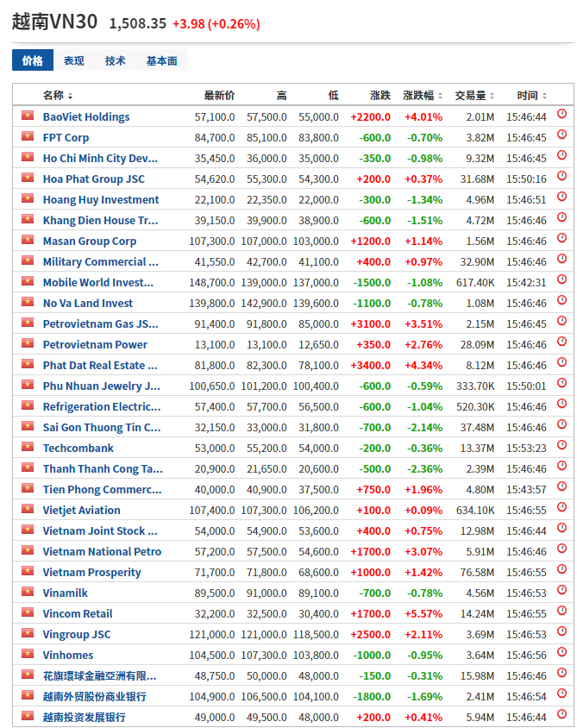
Task: Sort the table by 涨跌幅 column
Action: click(423, 96)
